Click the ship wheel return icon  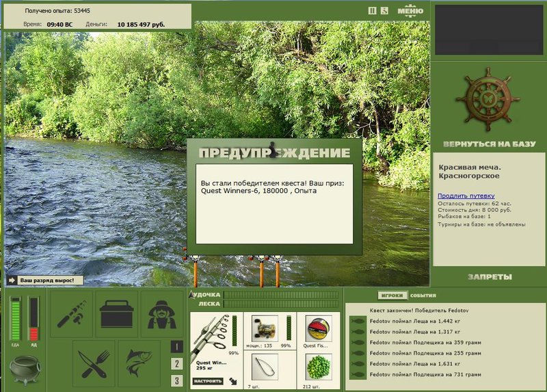488,100
